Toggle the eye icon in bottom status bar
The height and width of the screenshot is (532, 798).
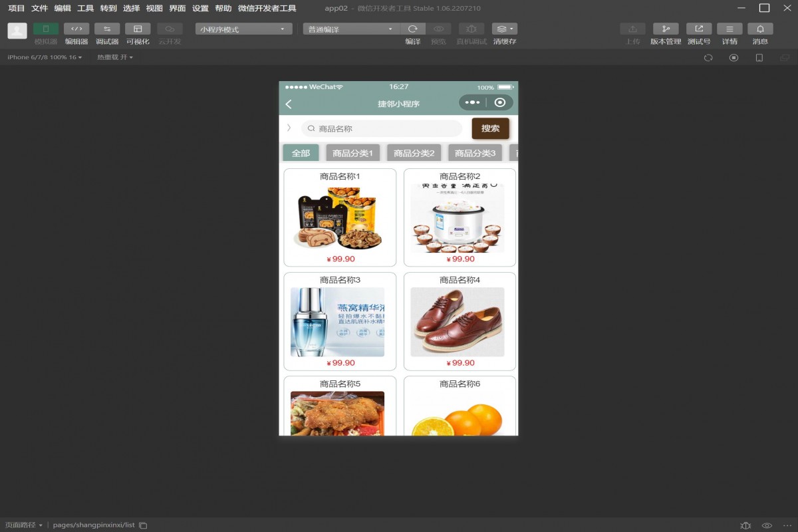point(767,525)
